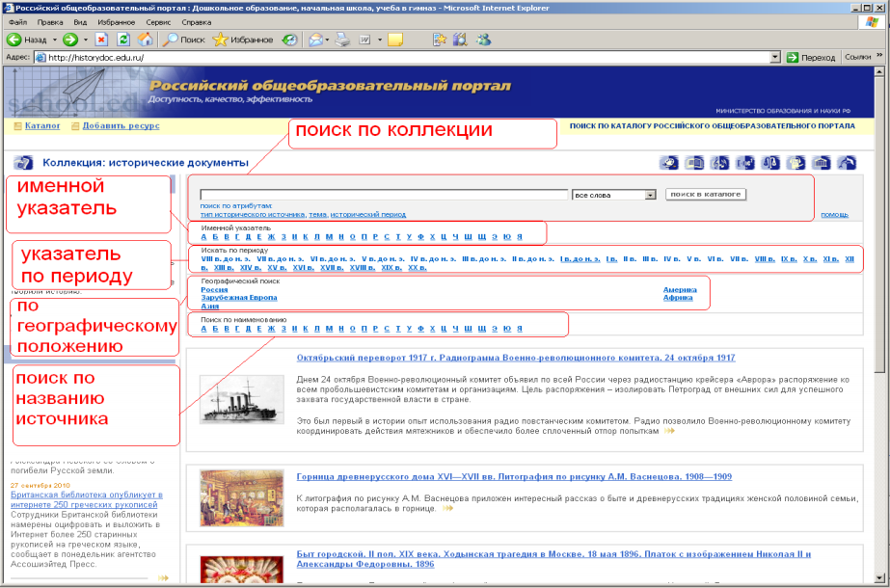Click the Mail envelope toolbar icon
The height and width of the screenshot is (588, 890).
click(315, 40)
